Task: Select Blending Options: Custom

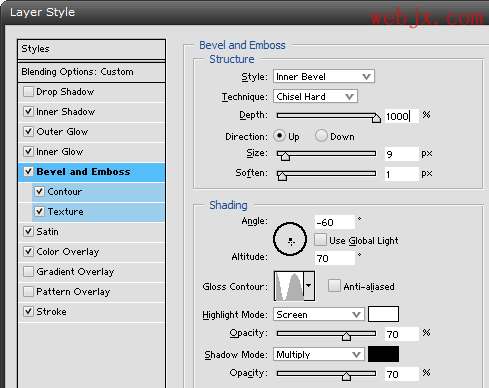Action: [91, 72]
